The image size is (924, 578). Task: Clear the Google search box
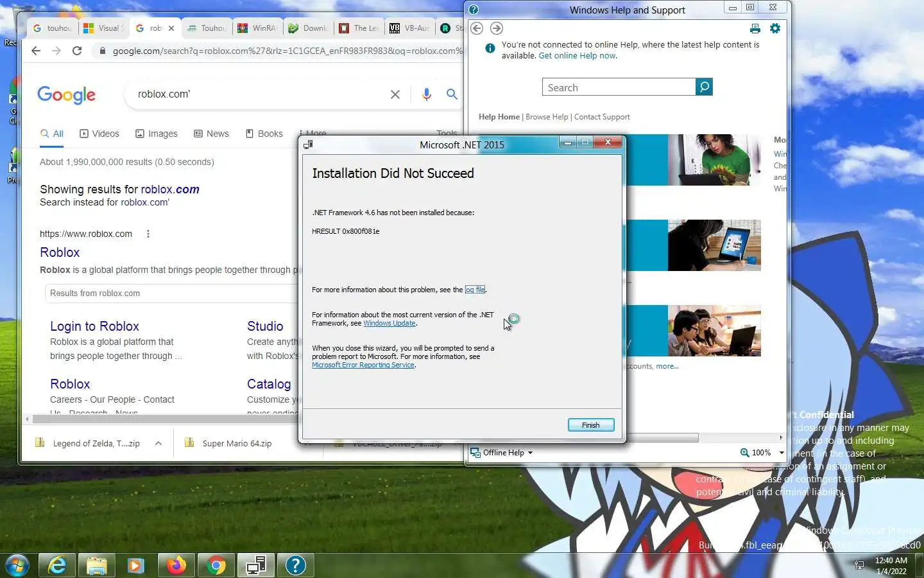point(395,94)
